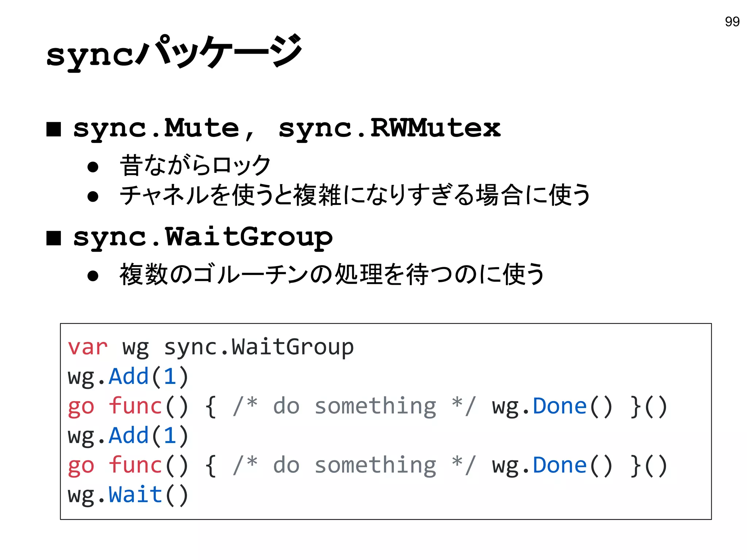747x560 pixels.
Task: Click the second 'go func()' code line
Action: pyautogui.click(x=368, y=466)
